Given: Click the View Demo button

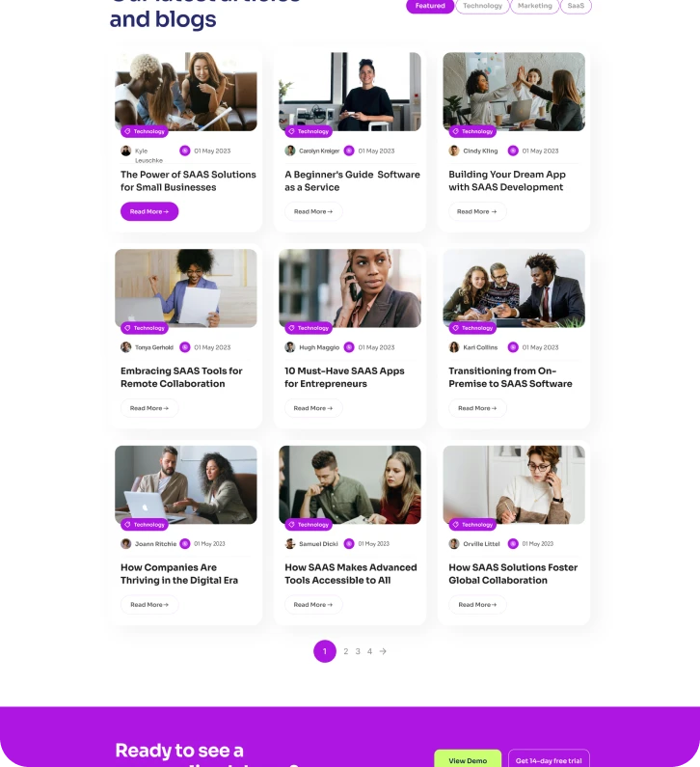Looking at the screenshot, I should [x=468, y=760].
